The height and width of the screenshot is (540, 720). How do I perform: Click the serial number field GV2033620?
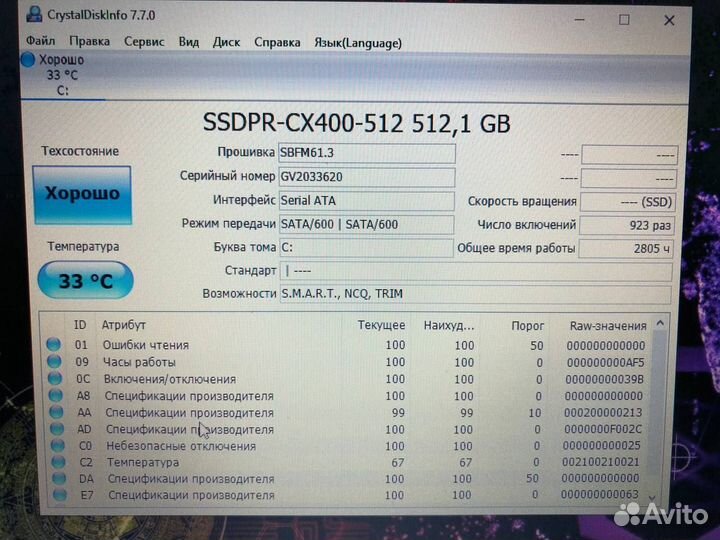pos(367,177)
